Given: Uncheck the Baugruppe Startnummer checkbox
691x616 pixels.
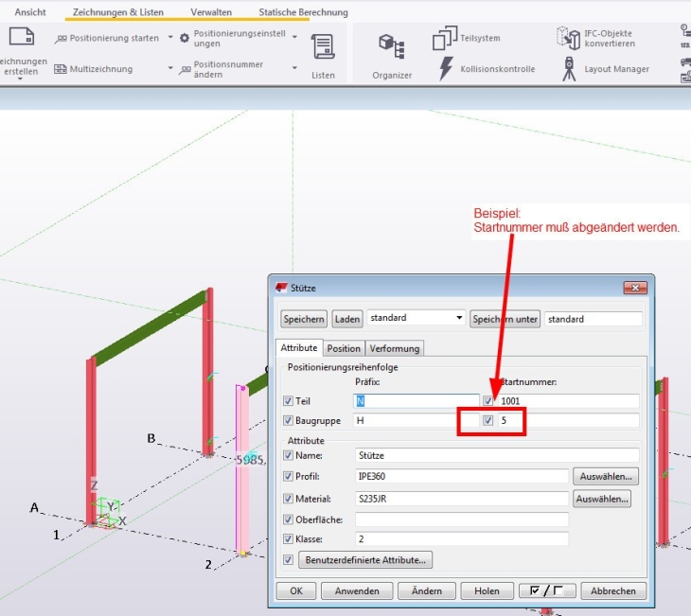Looking at the screenshot, I should point(488,420).
